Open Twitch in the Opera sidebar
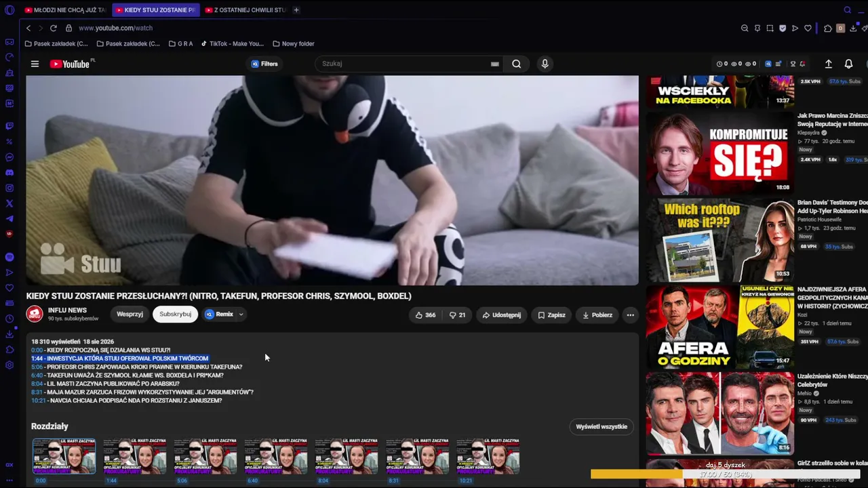Screen dimensions: 868x488 coord(9,126)
